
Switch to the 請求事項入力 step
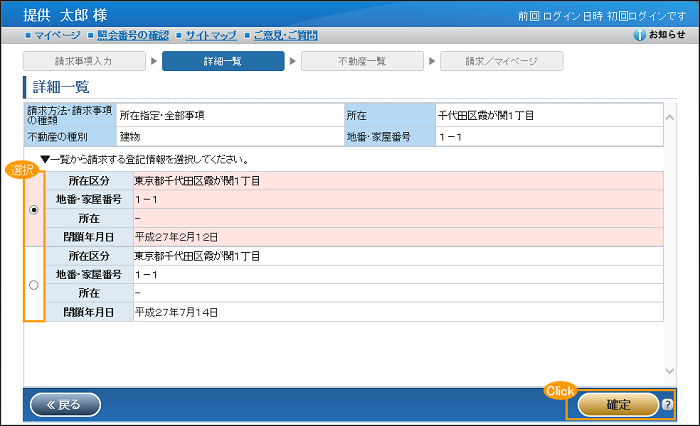pos(84,61)
